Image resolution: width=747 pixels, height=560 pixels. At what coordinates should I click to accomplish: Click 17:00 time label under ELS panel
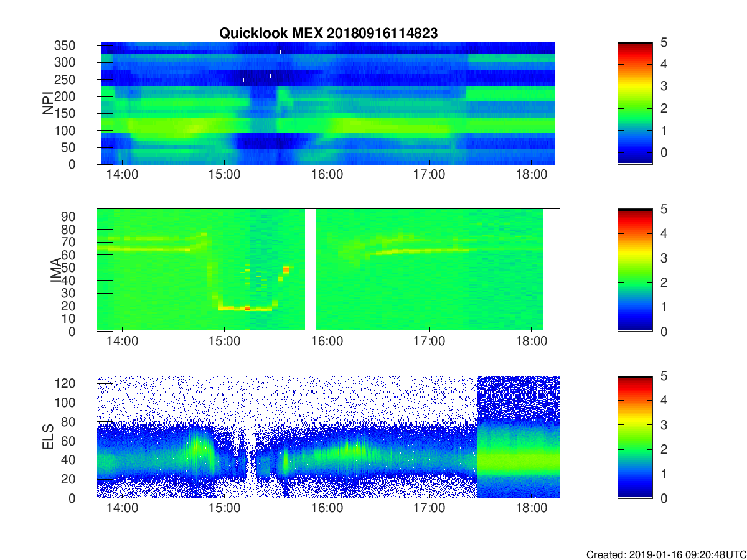pos(429,508)
